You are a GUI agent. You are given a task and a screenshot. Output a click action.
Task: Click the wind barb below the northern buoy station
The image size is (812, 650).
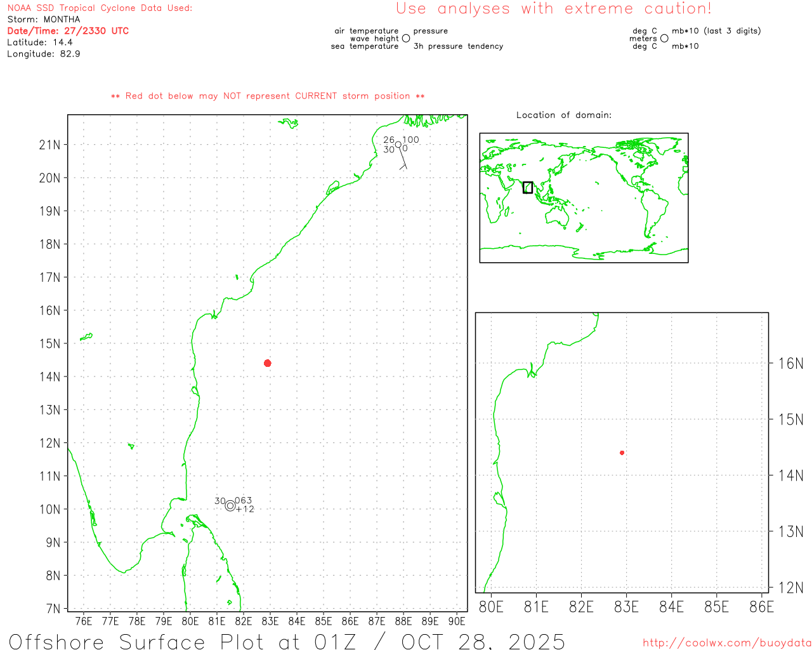[402, 159]
